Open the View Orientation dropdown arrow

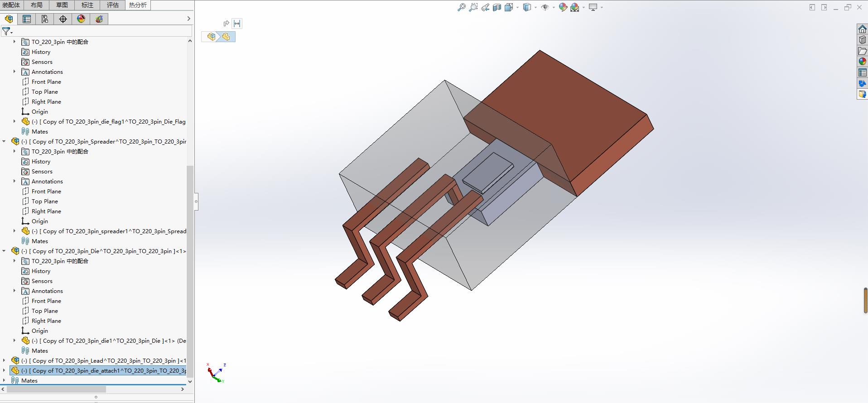pyautogui.click(x=517, y=7)
